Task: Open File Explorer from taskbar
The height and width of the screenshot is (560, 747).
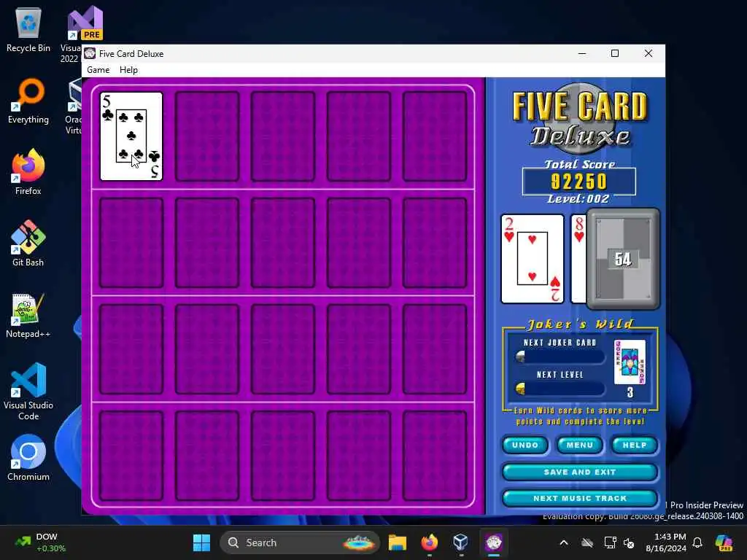Action: [x=397, y=542]
